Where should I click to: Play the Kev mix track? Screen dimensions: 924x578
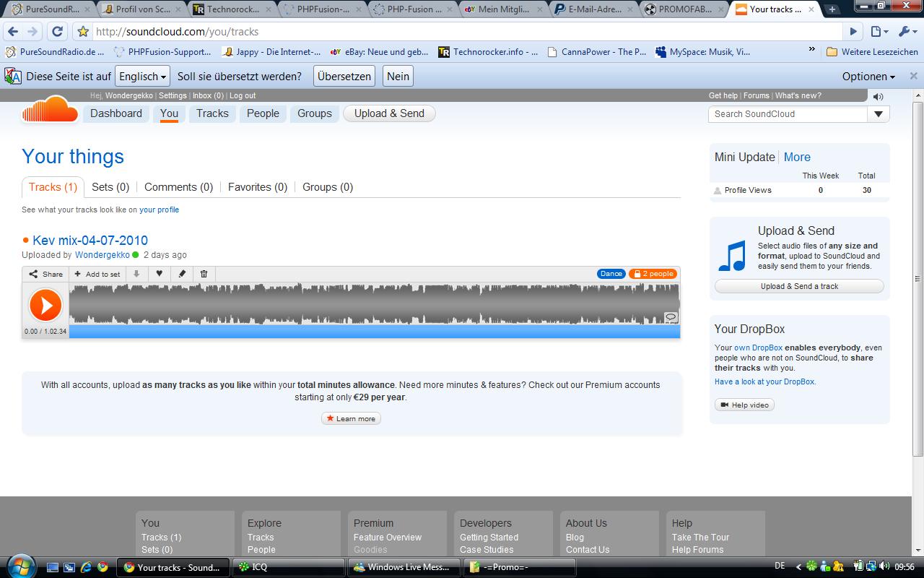pos(45,305)
